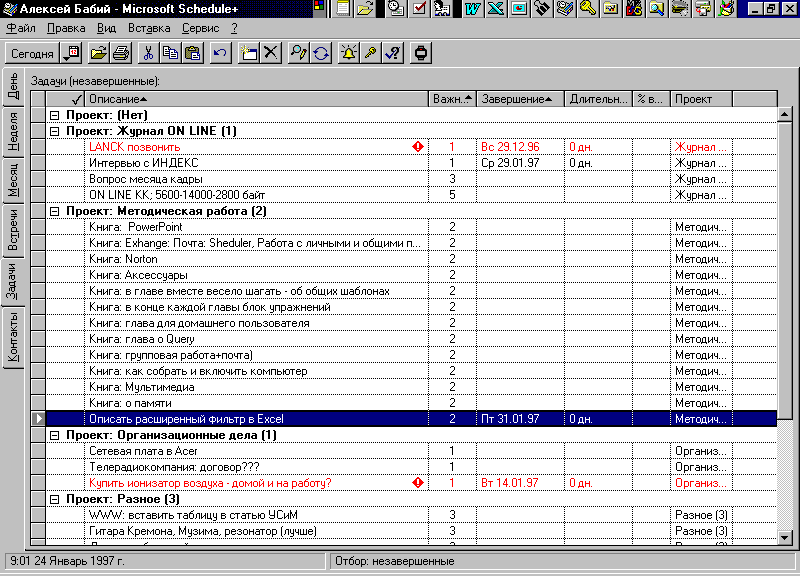Set a reminder with the bell icon
Viewport: 800px width, 576px height.
click(x=348, y=53)
